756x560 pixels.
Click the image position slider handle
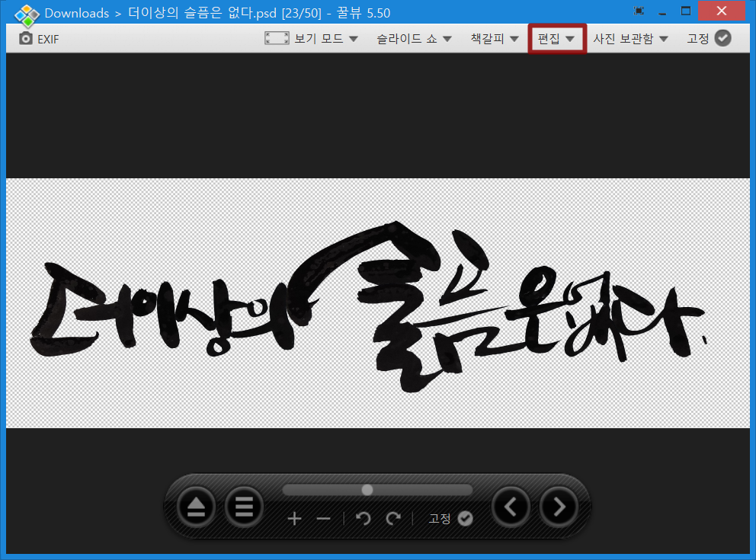(367, 490)
